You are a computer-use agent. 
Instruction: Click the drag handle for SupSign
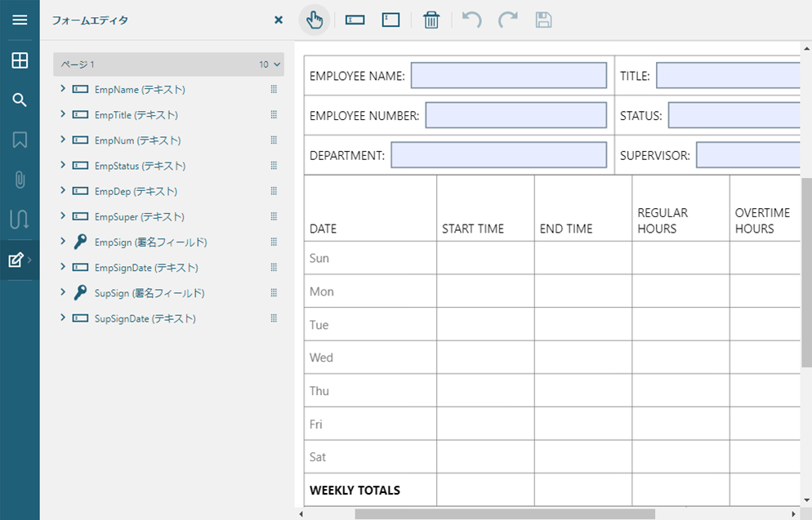click(x=274, y=293)
